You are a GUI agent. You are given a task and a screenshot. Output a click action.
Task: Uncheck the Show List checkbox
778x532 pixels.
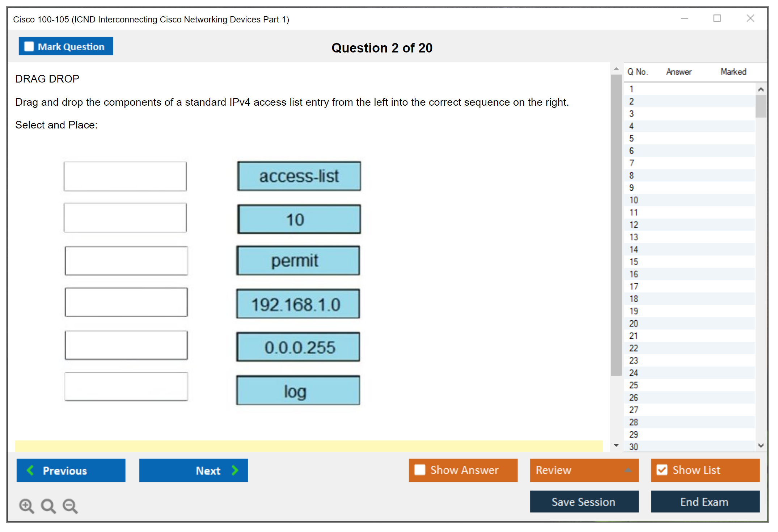[x=662, y=470]
